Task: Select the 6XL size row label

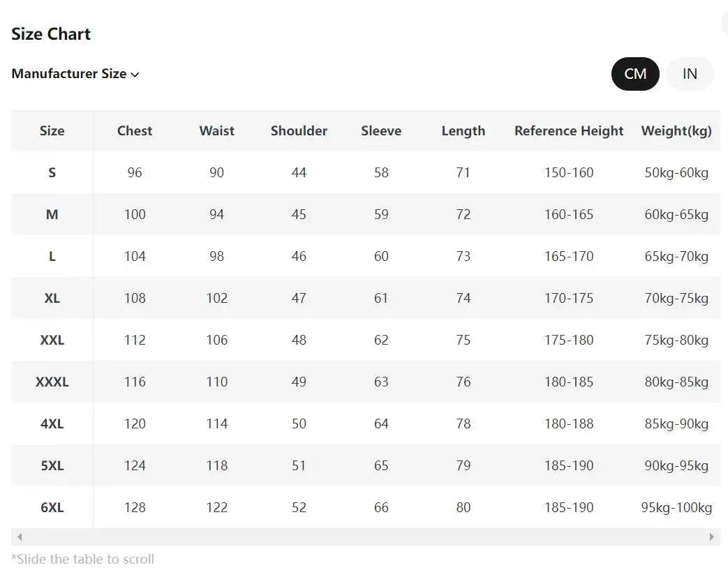Action: click(x=52, y=507)
